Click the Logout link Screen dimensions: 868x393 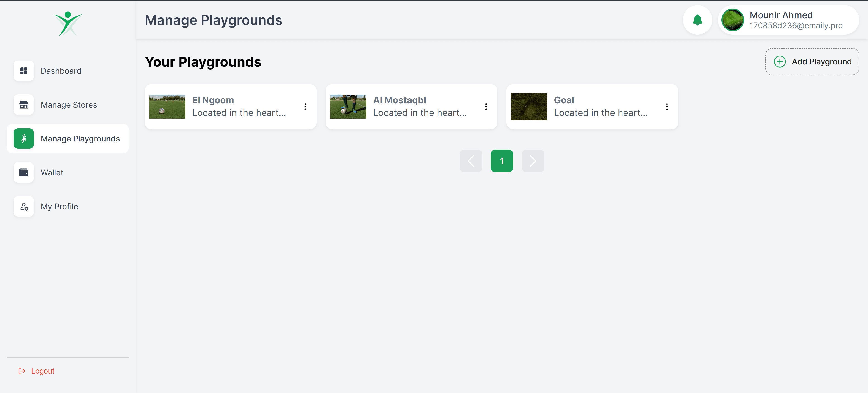click(x=43, y=371)
